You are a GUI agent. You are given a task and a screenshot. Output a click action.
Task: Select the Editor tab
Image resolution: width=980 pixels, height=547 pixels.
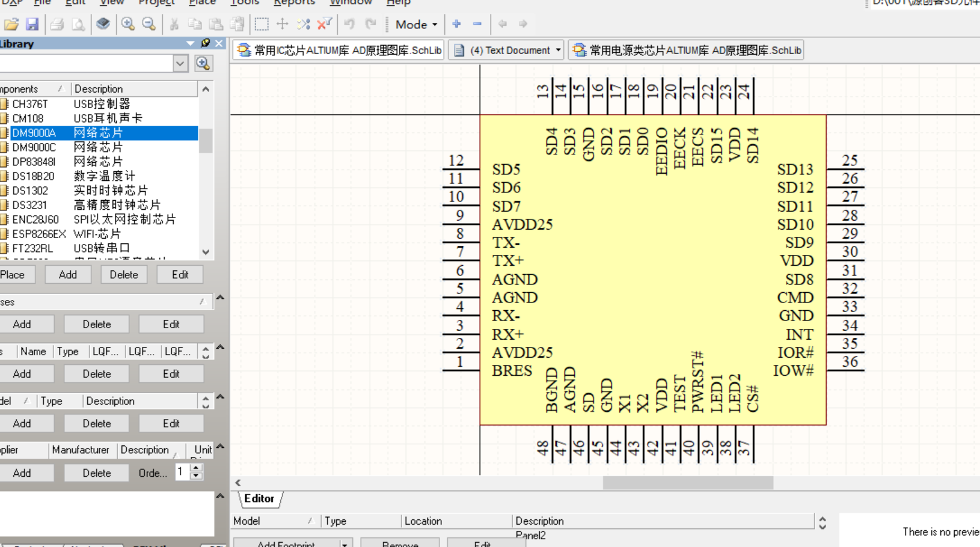coord(259,498)
